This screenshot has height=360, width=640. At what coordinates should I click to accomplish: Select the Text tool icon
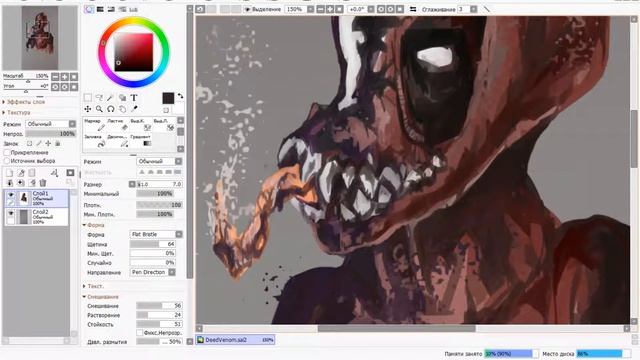coord(134,98)
